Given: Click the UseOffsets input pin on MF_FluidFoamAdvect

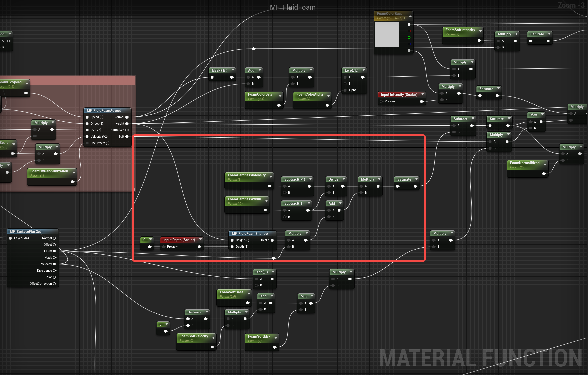Looking at the screenshot, I should click(x=87, y=143).
